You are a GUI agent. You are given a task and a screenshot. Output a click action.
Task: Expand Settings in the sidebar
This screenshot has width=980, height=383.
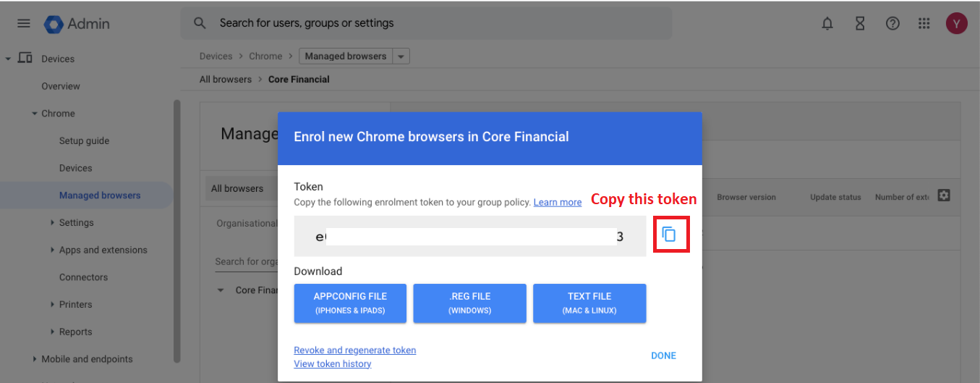pyautogui.click(x=53, y=222)
